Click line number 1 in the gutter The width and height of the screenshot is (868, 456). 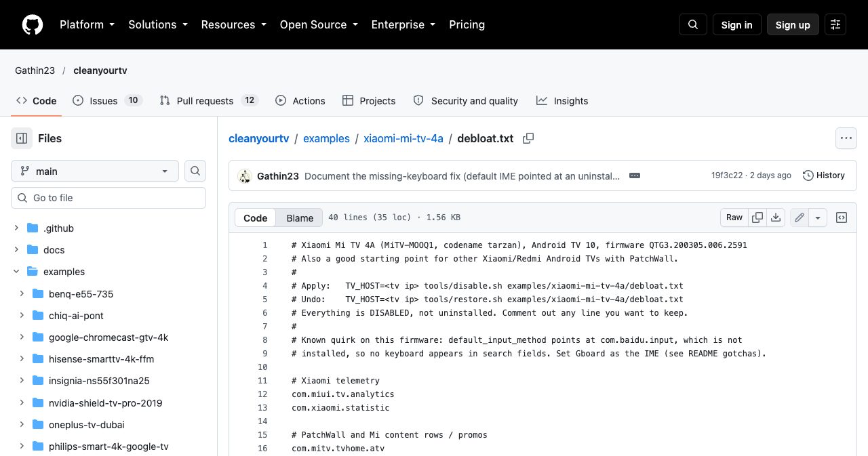point(265,245)
